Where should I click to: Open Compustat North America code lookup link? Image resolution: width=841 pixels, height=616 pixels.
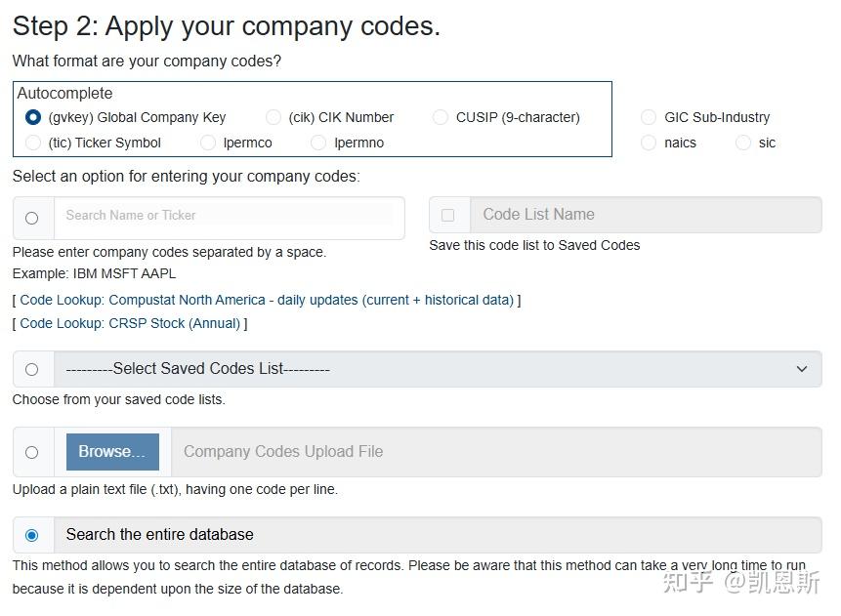267,300
